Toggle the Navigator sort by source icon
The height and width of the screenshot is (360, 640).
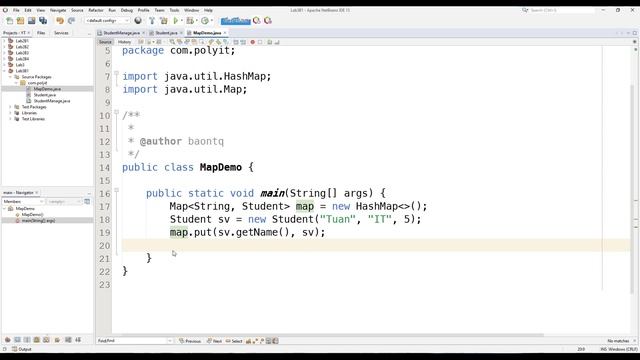(x=78, y=340)
